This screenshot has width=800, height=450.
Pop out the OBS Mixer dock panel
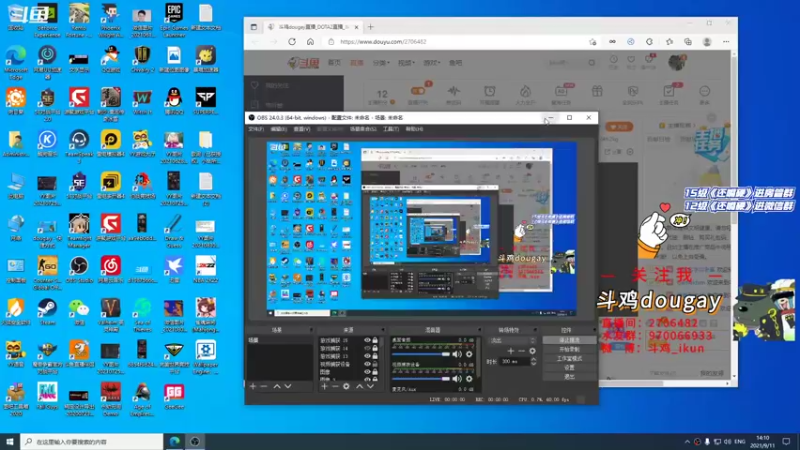[x=479, y=330]
